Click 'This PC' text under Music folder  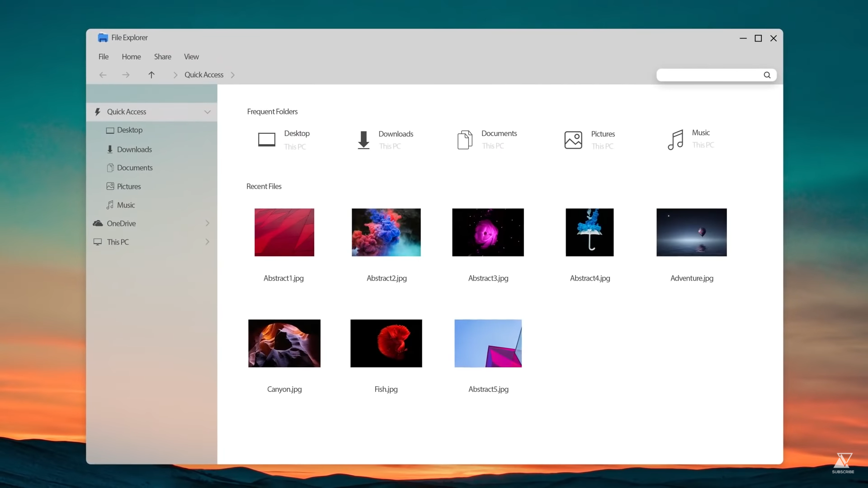pyautogui.click(x=703, y=145)
